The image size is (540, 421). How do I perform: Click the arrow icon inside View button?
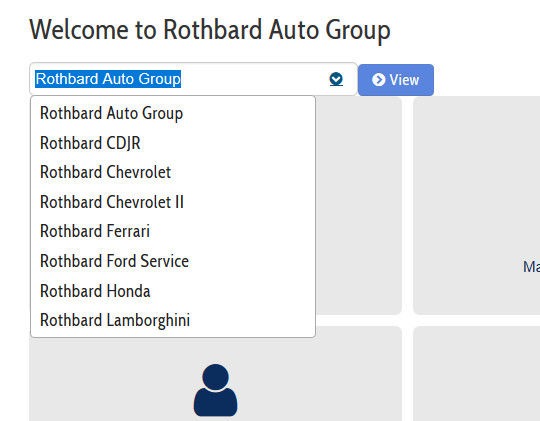click(x=378, y=80)
